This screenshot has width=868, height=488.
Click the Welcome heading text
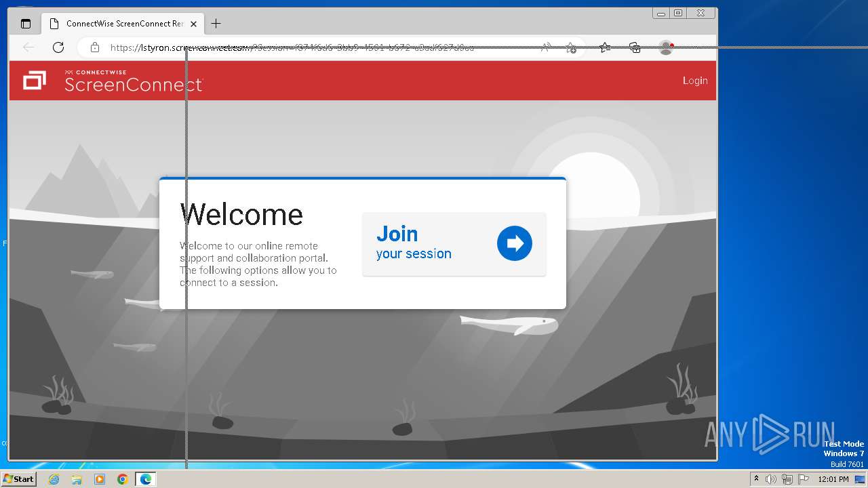pyautogui.click(x=241, y=214)
